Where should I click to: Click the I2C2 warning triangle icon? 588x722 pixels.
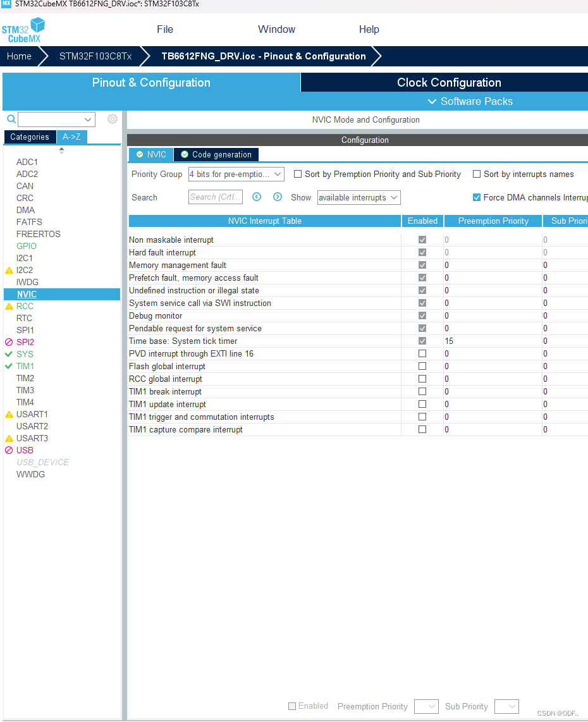(9, 271)
